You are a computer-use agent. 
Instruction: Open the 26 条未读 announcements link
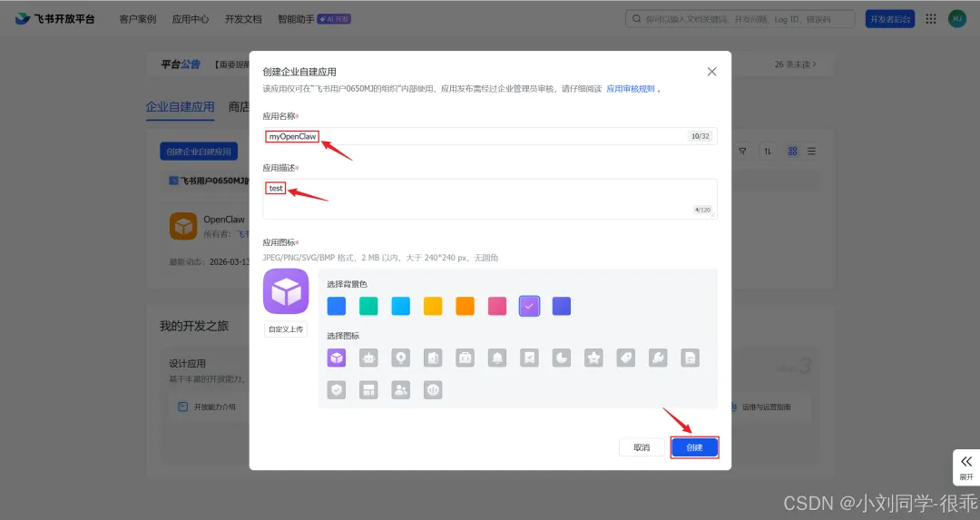795,64
